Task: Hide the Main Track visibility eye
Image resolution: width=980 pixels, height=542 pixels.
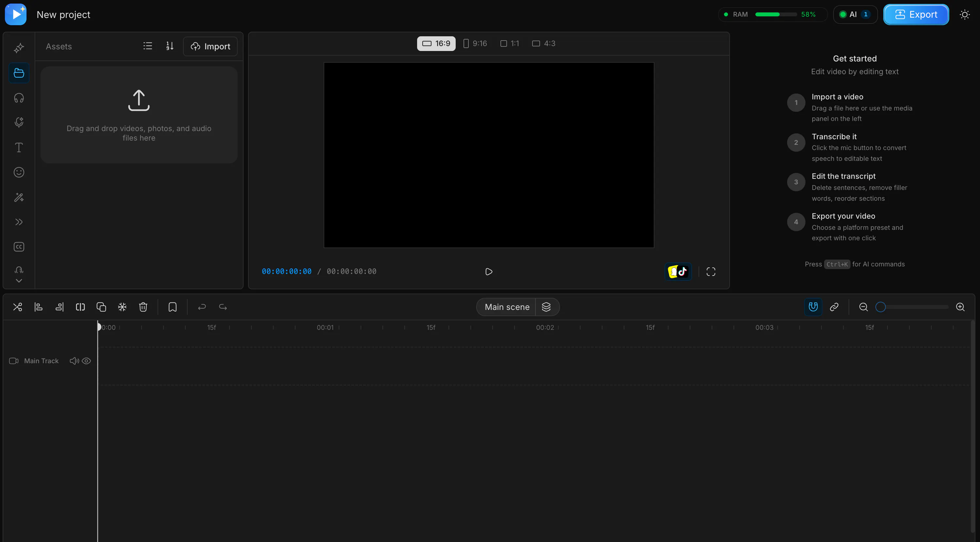Action: pos(86,361)
